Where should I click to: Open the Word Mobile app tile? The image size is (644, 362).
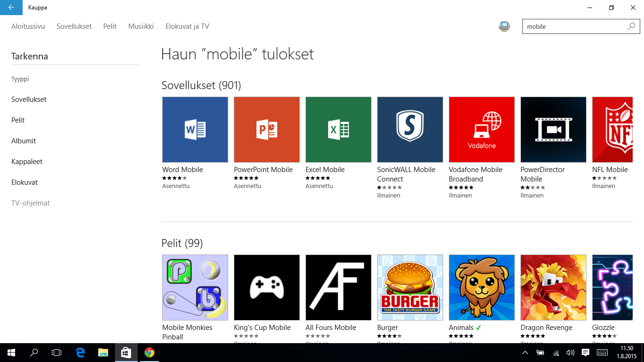coord(195,130)
